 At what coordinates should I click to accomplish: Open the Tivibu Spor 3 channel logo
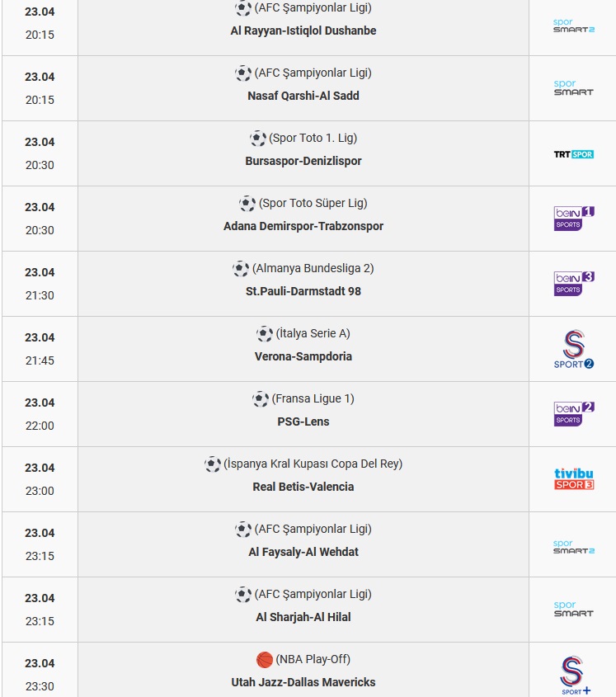(x=574, y=478)
